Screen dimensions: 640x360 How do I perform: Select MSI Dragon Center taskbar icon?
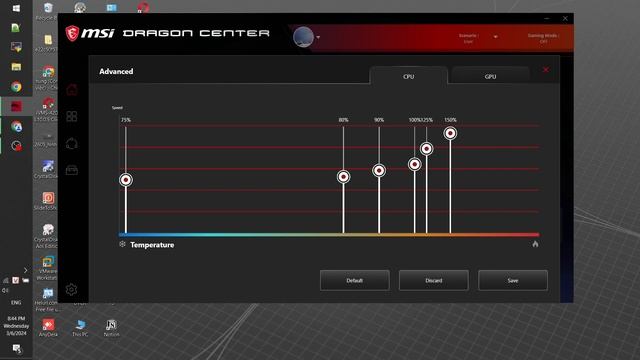pyautogui.click(x=16, y=107)
